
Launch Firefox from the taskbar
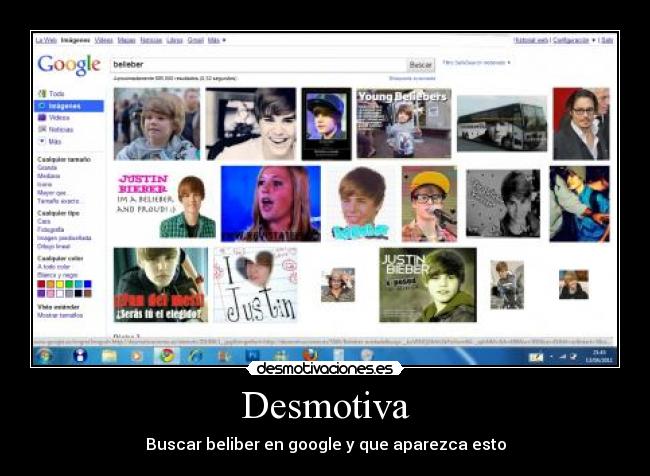310,355
